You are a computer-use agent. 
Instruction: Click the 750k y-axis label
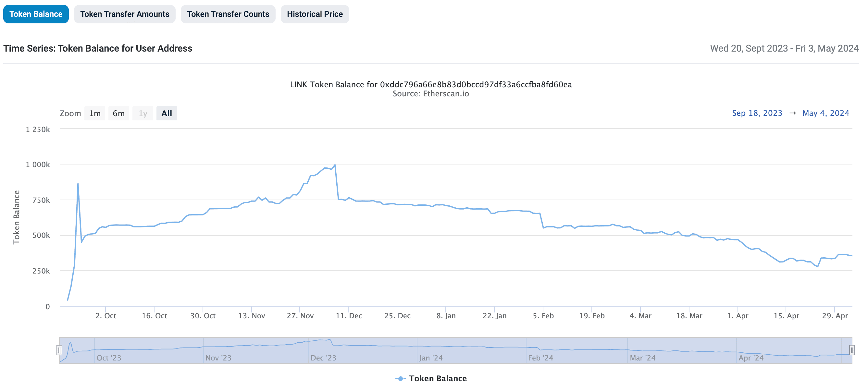click(x=41, y=200)
